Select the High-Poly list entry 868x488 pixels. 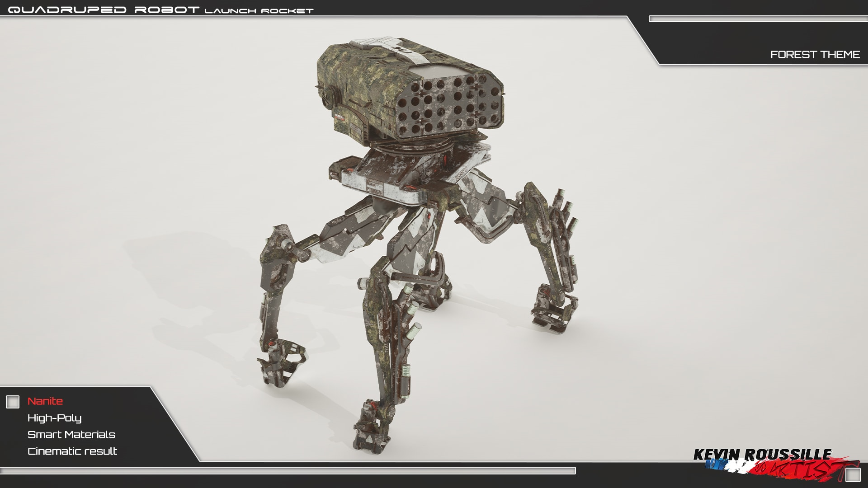(x=54, y=418)
